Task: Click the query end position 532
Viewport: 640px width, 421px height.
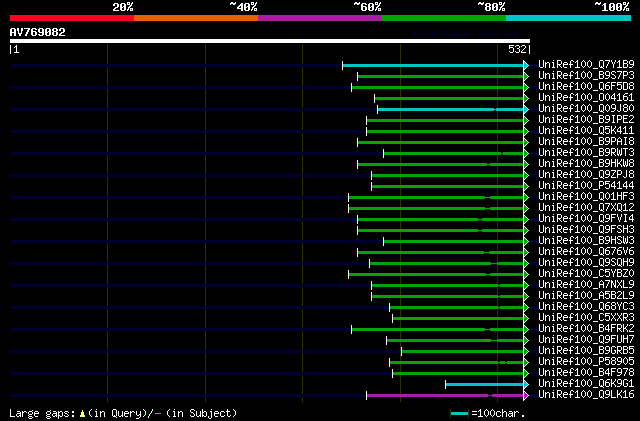Action: 517,49
